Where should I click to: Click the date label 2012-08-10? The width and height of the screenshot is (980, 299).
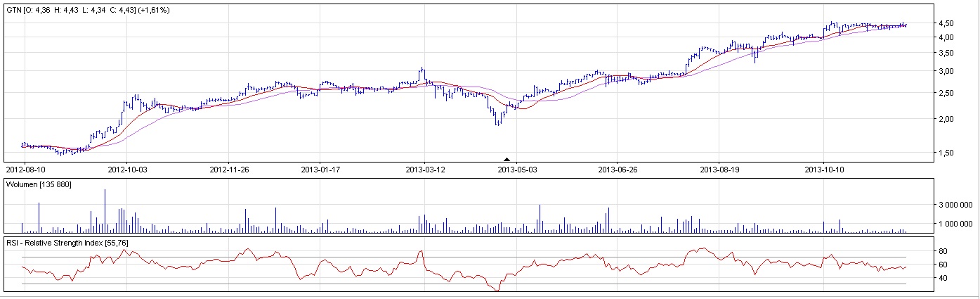pos(25,170)
